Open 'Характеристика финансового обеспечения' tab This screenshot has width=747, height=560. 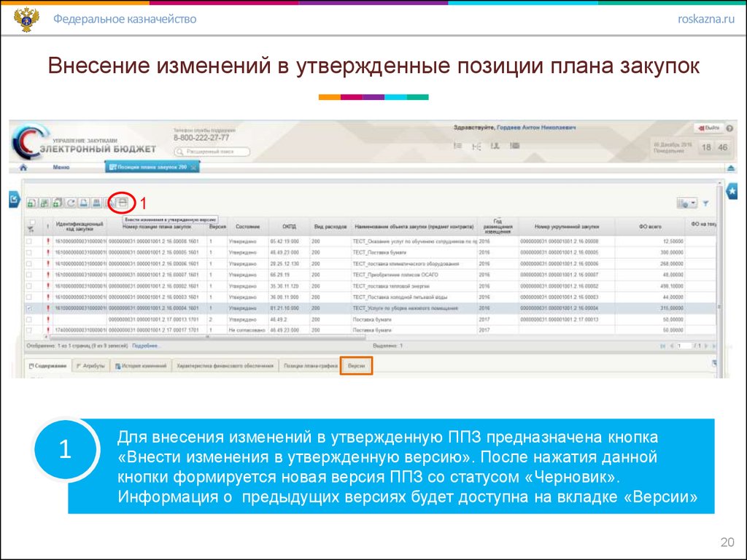click(225, 366)
